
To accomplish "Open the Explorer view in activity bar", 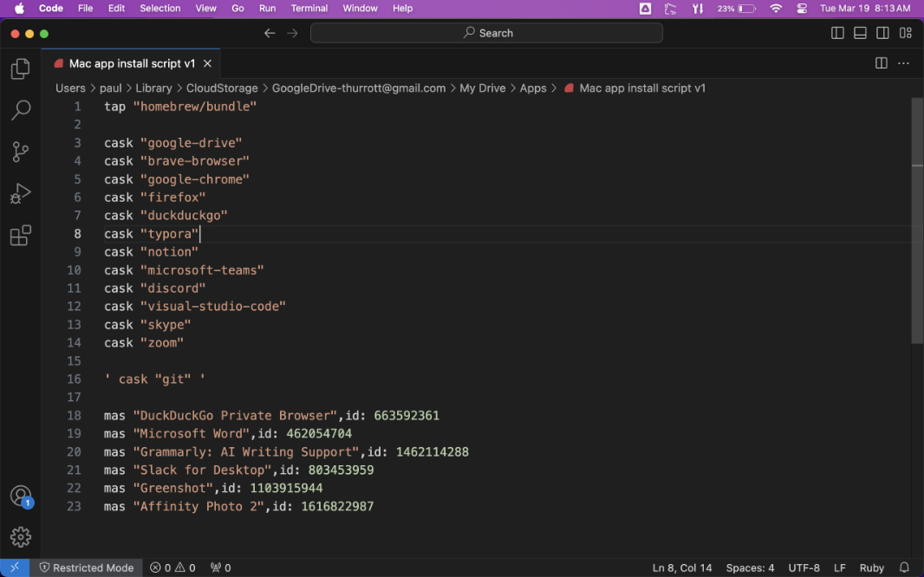I will (x=21, y=69).
